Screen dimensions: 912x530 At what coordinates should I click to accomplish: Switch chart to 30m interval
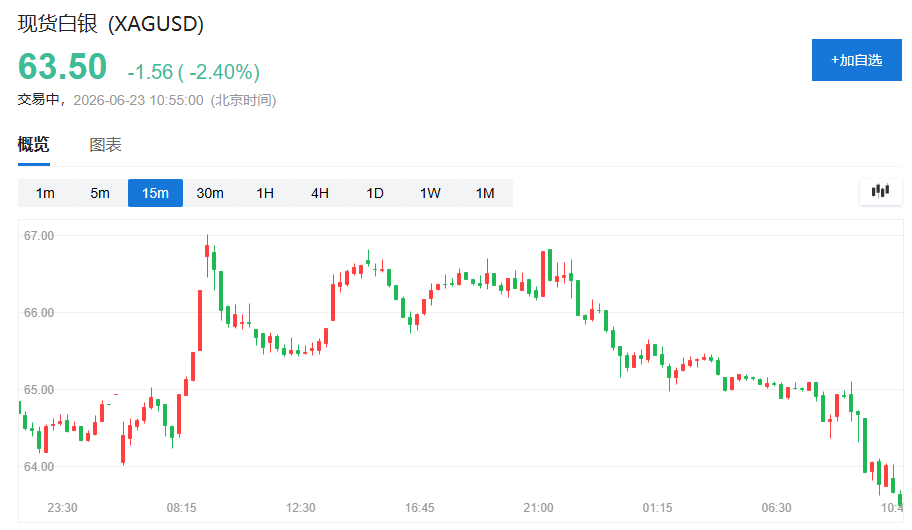(210, 193)
